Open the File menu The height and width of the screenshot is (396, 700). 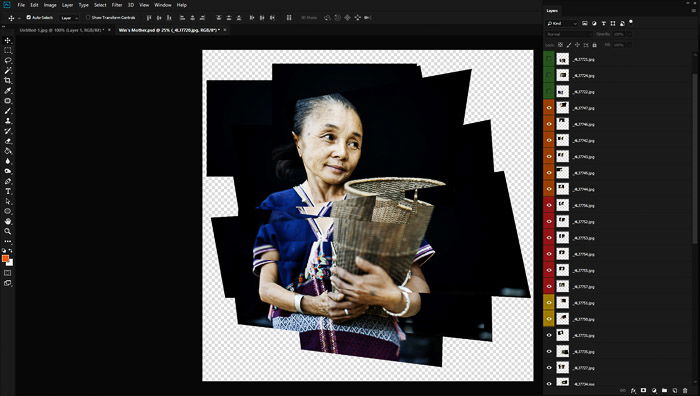tap(21, 5)
